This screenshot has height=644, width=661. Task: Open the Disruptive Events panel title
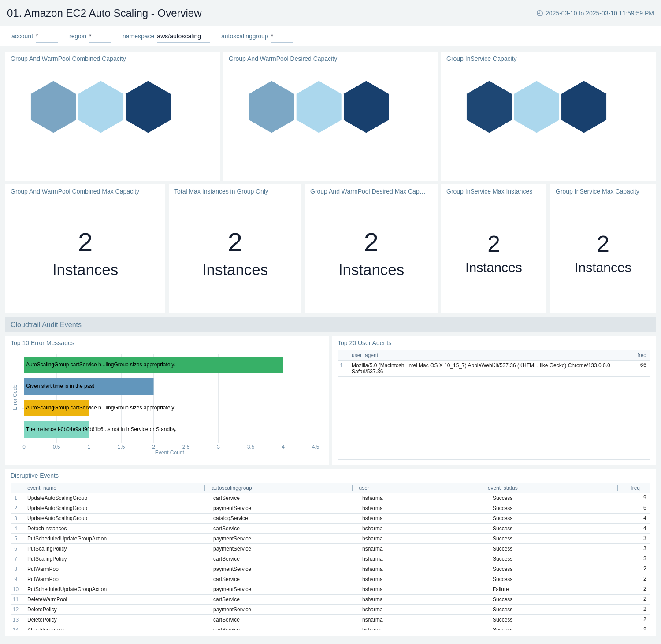pos(34,476)
